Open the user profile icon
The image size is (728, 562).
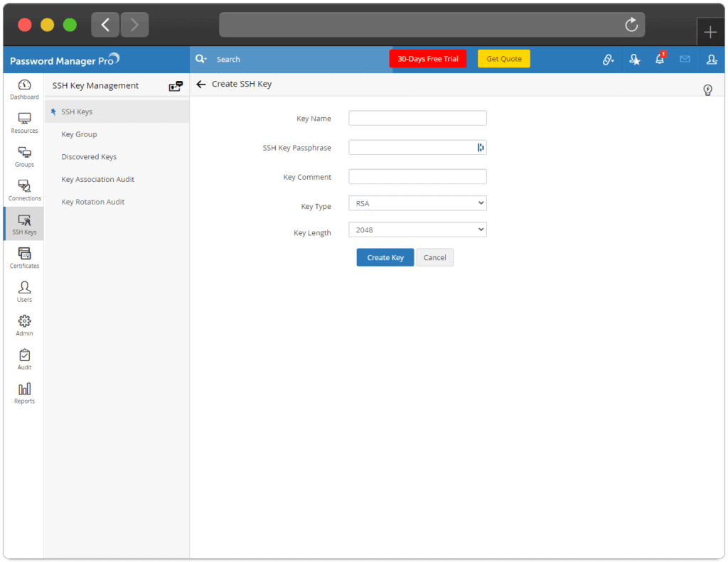[x=712, y=60]
